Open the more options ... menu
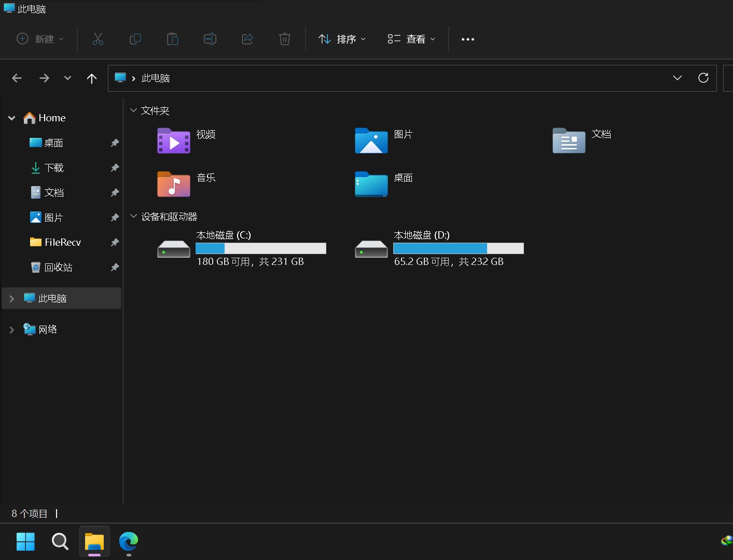 point(467,39)
